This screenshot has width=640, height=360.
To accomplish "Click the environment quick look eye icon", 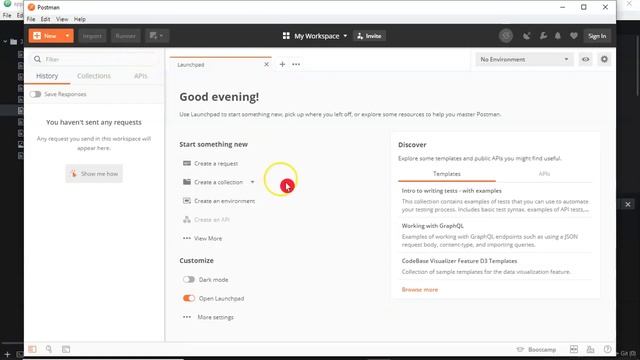I will (x=585, y=60).
